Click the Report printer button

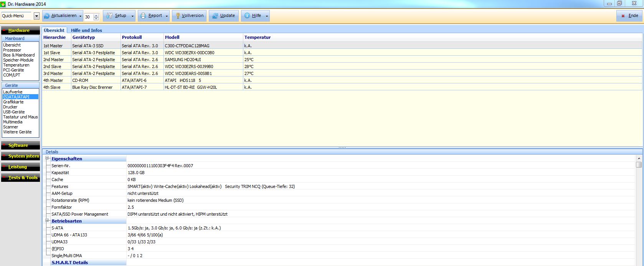tap(151, 16)
